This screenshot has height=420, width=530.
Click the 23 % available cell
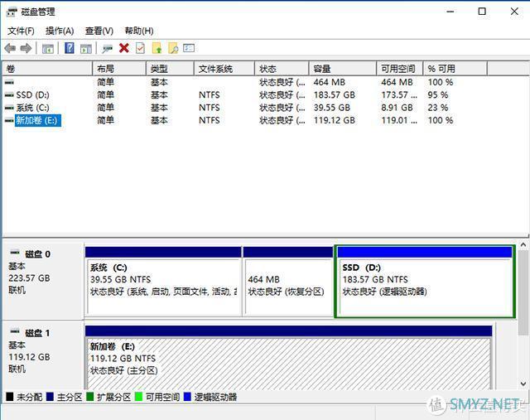438,108
